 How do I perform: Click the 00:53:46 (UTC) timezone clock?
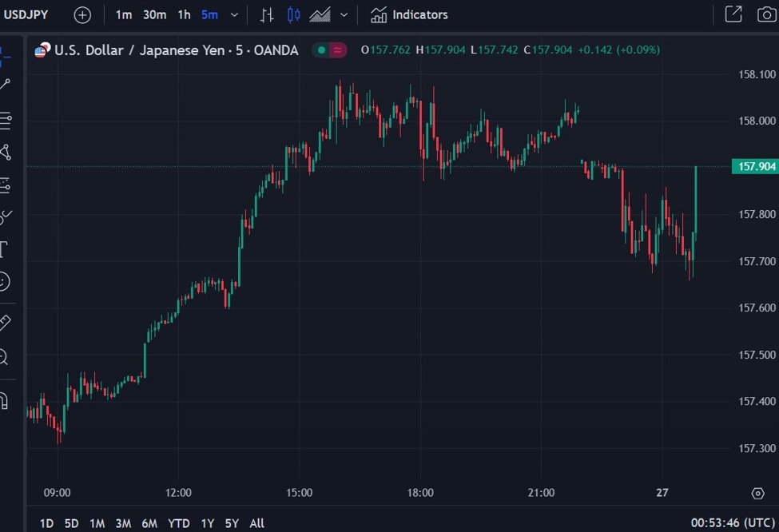pos(731,523)
